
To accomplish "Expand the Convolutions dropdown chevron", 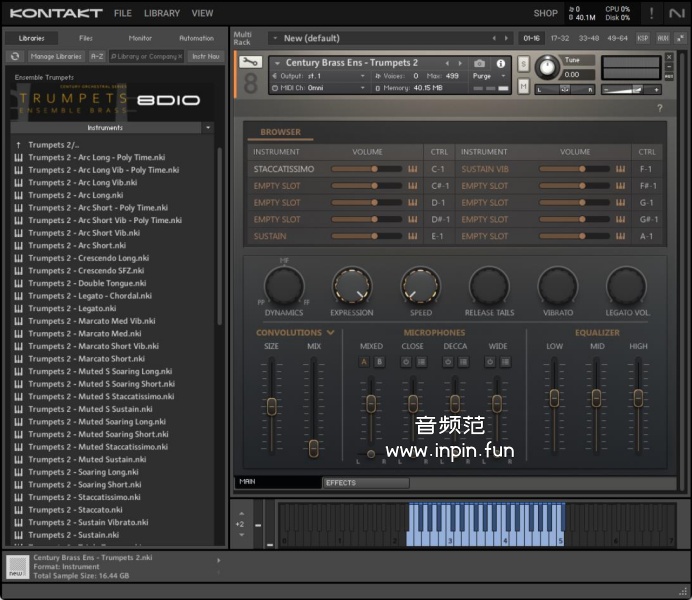I will pos(330,333).
